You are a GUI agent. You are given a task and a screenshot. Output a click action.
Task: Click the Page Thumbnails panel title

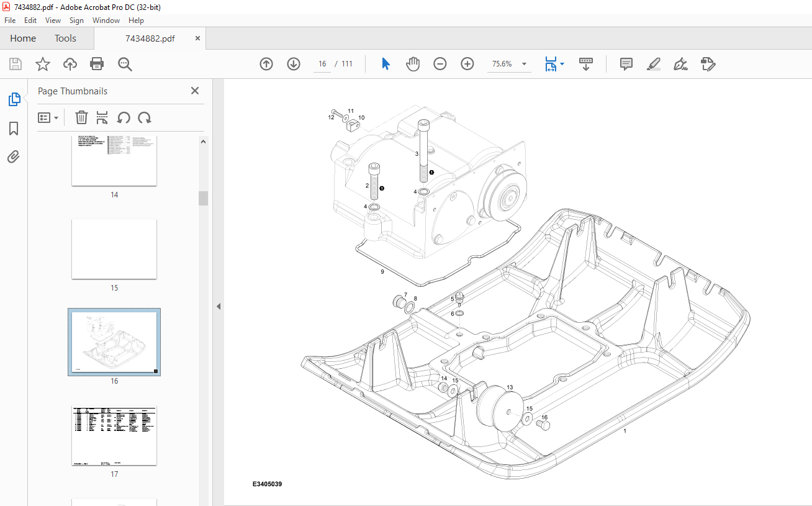point(73,91)
